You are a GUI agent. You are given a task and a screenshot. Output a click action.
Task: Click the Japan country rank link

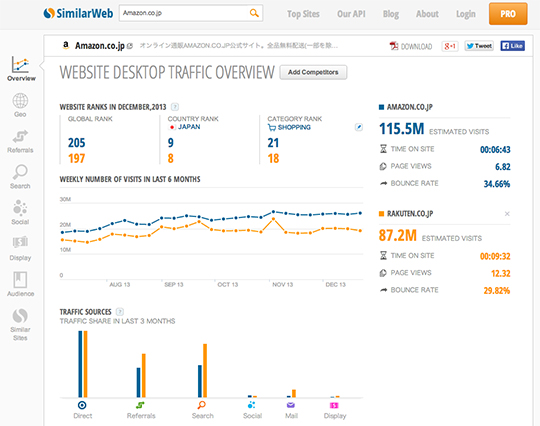coord(189,127)
